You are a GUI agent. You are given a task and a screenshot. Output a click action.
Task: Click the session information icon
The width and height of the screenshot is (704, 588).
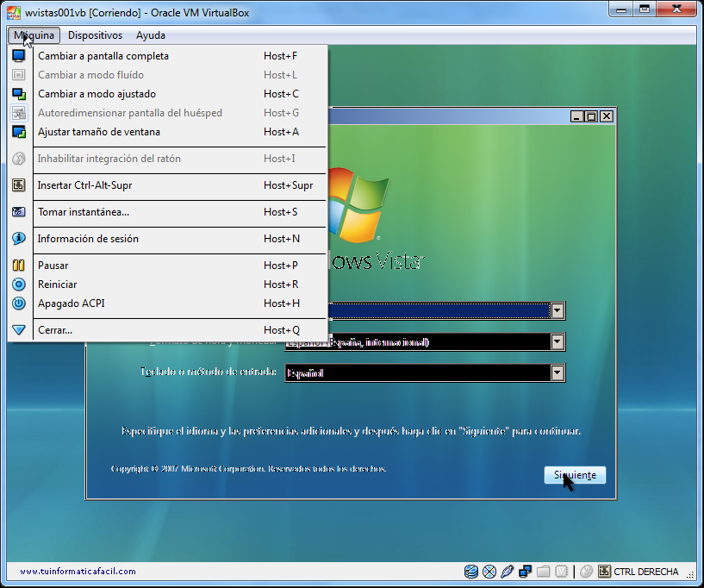click(18, 239)
